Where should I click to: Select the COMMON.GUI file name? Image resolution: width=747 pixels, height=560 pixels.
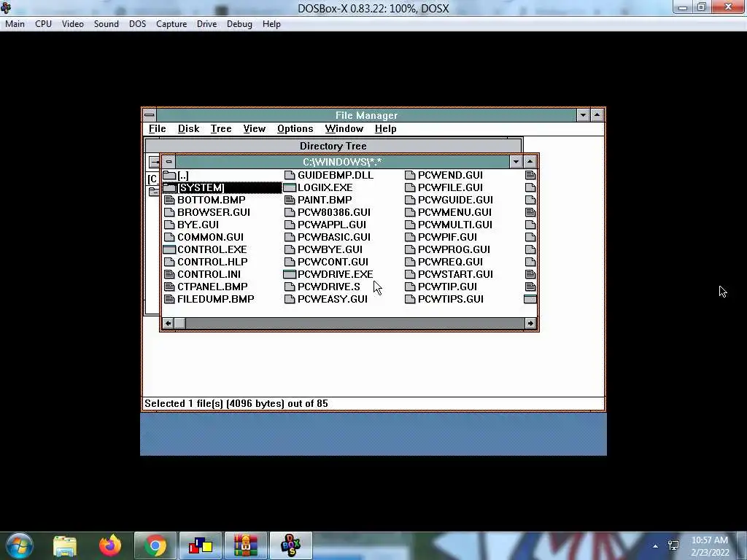pyautogui.click(x=210, y=237)
